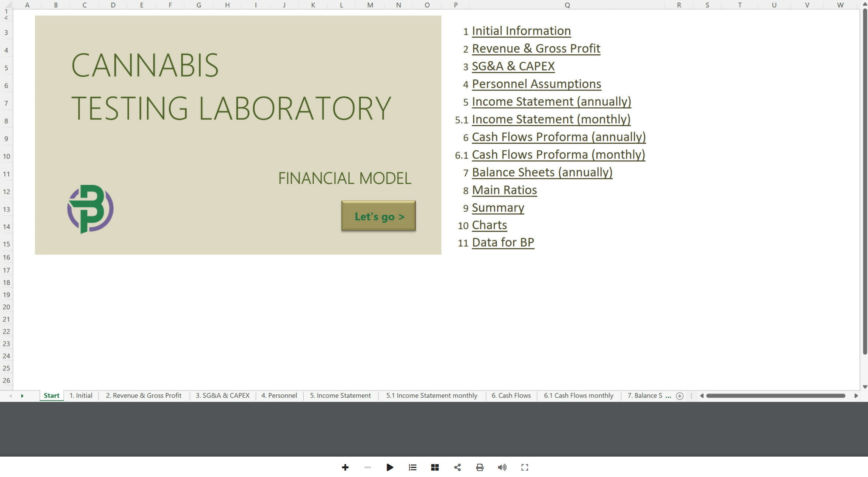Click the next-sheet navigation arrow near sheet tabs
The width and height of the screenshot is (868, 477).
coord(22,395)
